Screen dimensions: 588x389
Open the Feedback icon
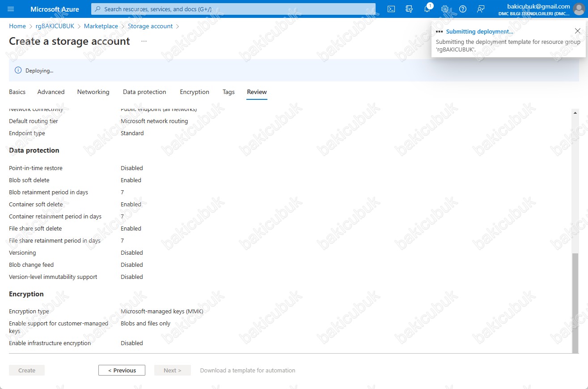(481, 9)
